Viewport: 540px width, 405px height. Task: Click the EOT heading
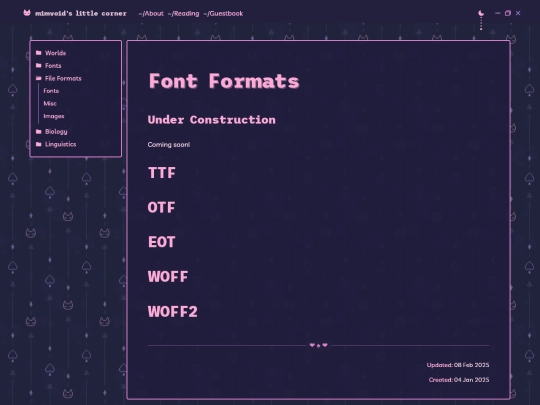point(162,242)
